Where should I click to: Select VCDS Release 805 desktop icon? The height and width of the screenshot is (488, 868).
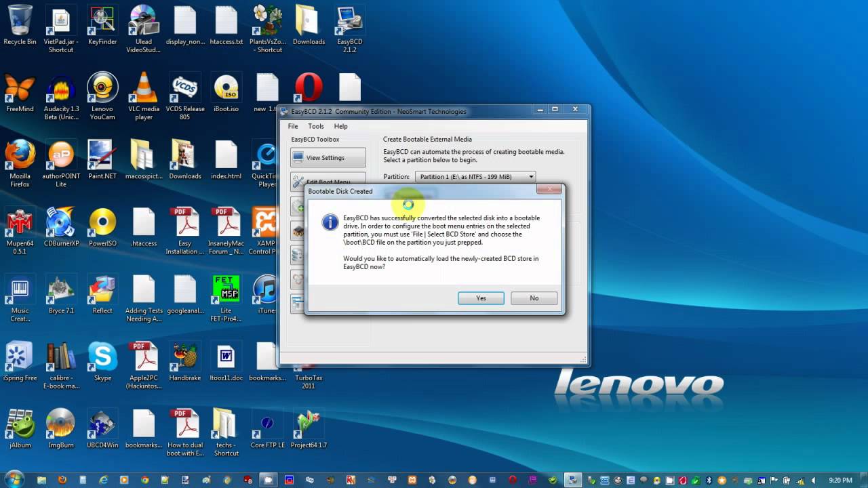[x=185, y=97]
